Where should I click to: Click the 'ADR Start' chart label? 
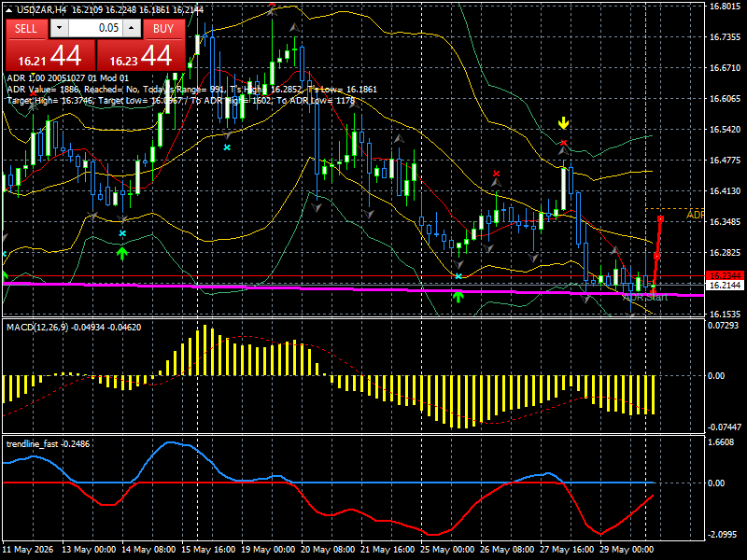click(645, 297)
